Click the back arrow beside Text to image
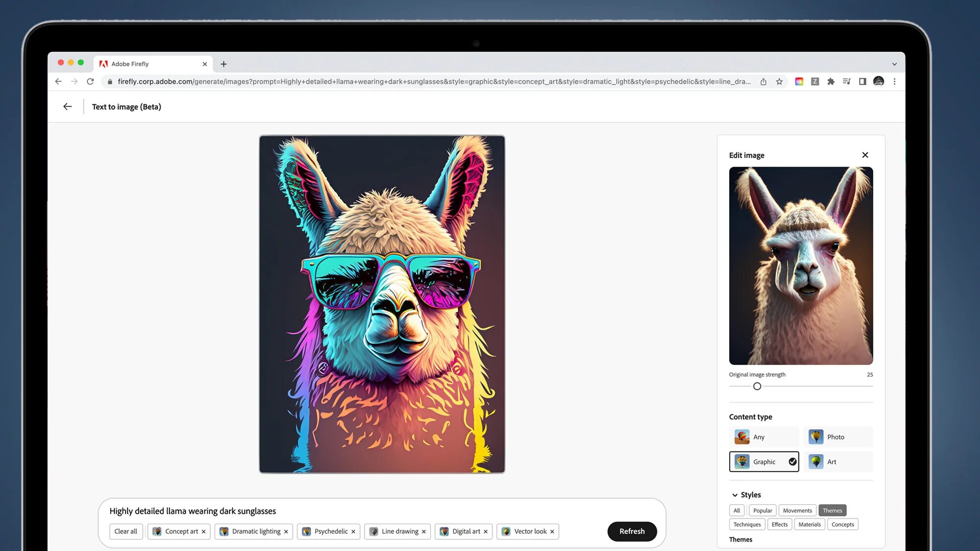Viewport: 980px width, 551px height. [x=68, y=107]
